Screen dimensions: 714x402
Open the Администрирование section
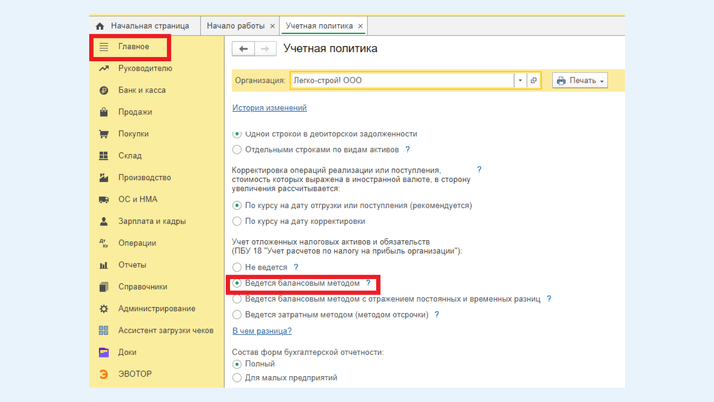(x=157, y=309)
